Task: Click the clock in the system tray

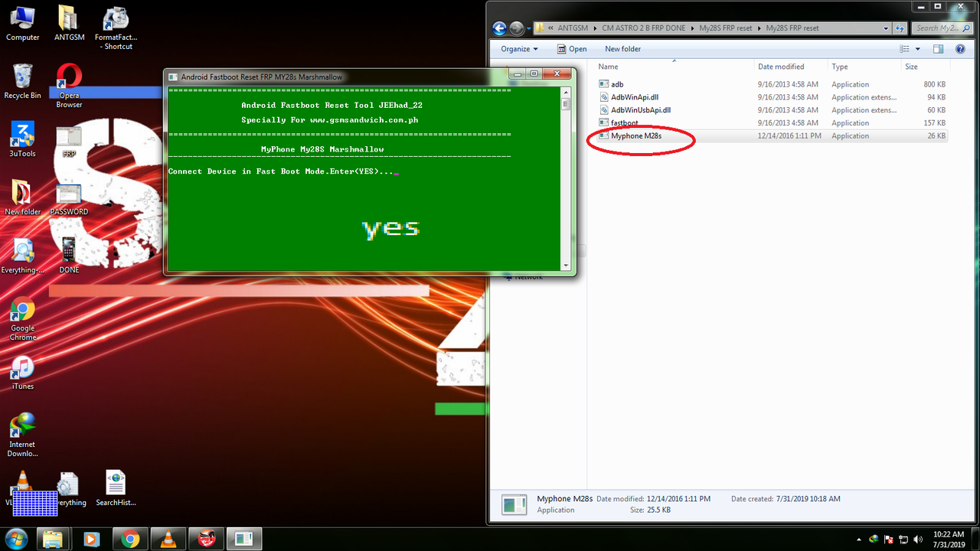Action: pyautogui.click(x=949, y=539)
